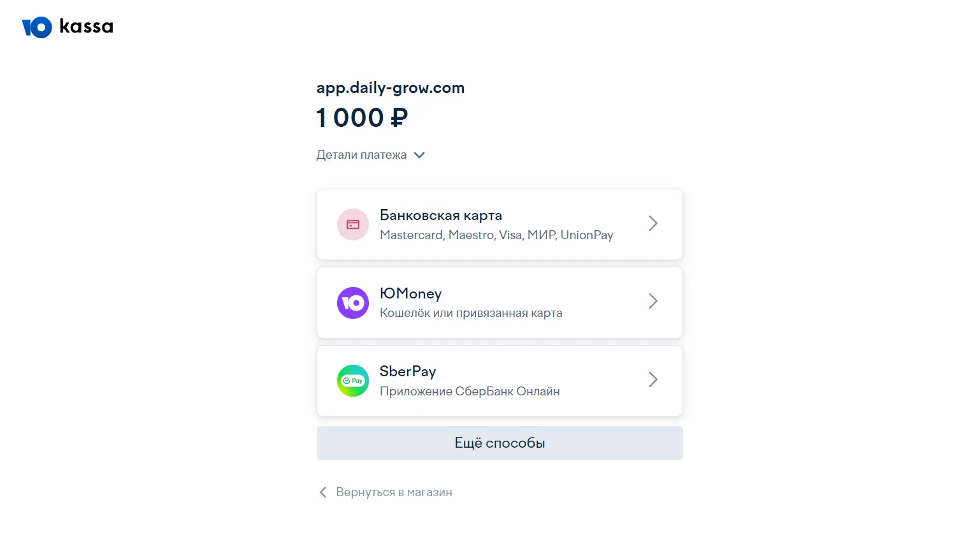
Task: Select SberPay payment method title
Action: pyautogui.click(x=408, y=371)
